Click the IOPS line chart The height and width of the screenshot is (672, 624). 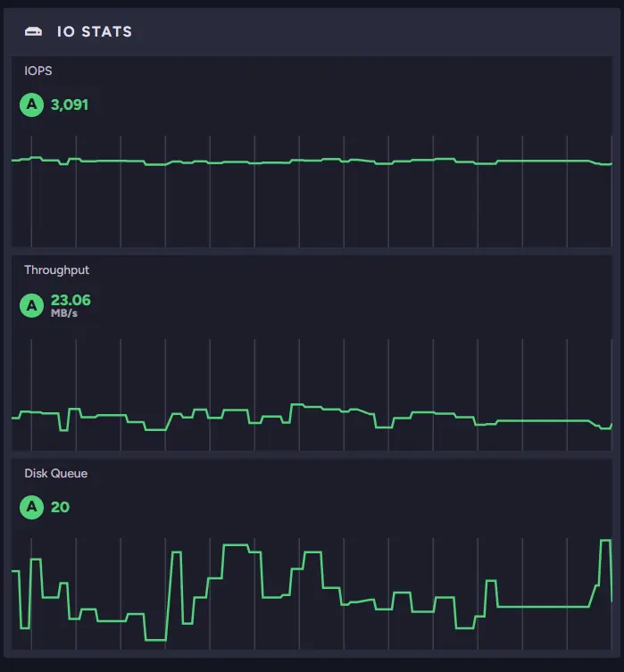coord(312,191)
